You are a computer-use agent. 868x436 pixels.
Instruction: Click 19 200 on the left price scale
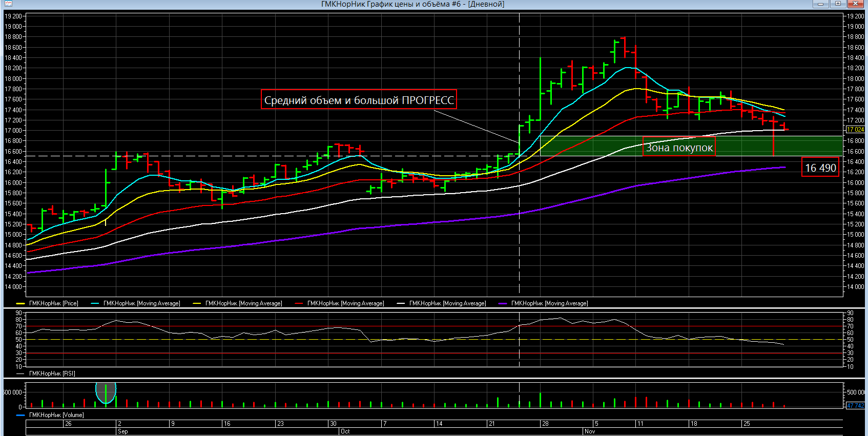[x=13, y=16]
